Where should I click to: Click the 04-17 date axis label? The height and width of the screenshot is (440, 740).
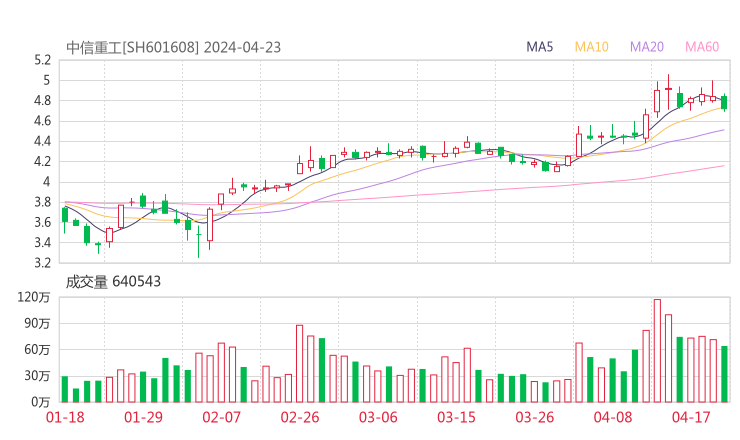click(691, 417)
